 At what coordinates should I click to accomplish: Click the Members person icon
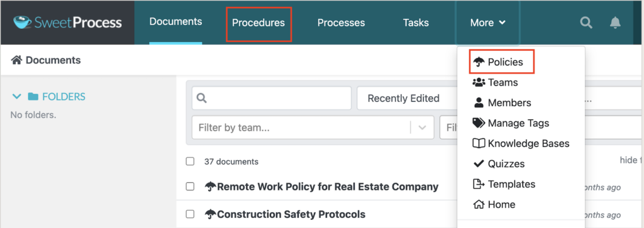tap(479, 102)
